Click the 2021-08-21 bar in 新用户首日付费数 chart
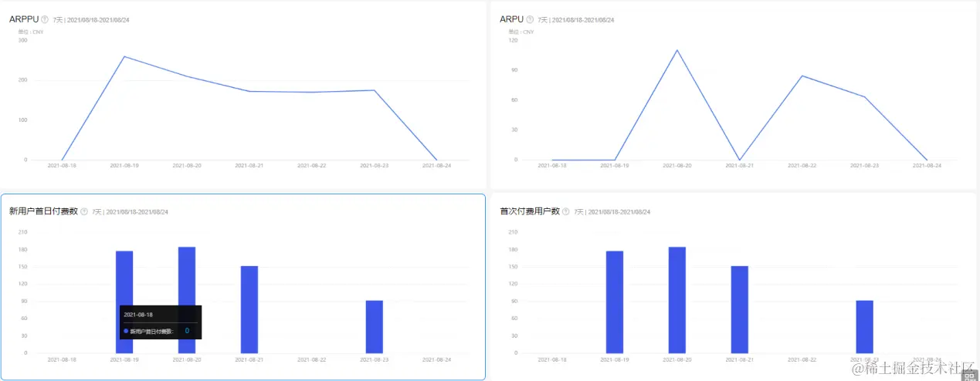 (x=249, y=309)
